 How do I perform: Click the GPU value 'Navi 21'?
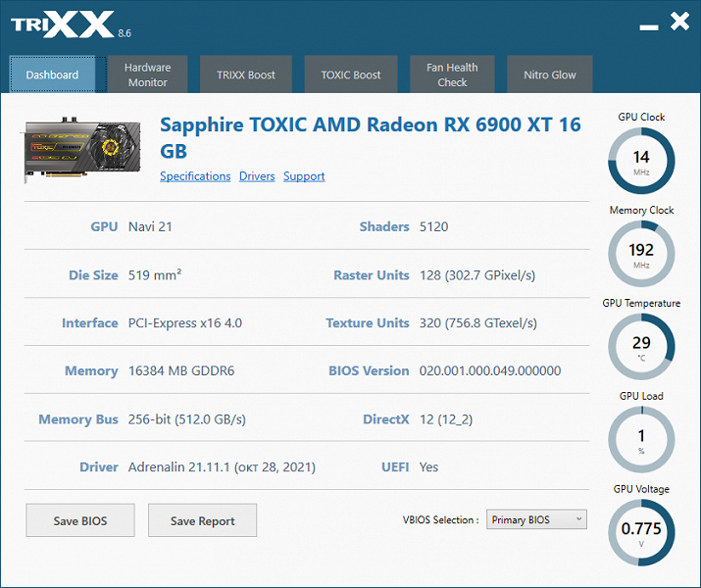[150, 226]
